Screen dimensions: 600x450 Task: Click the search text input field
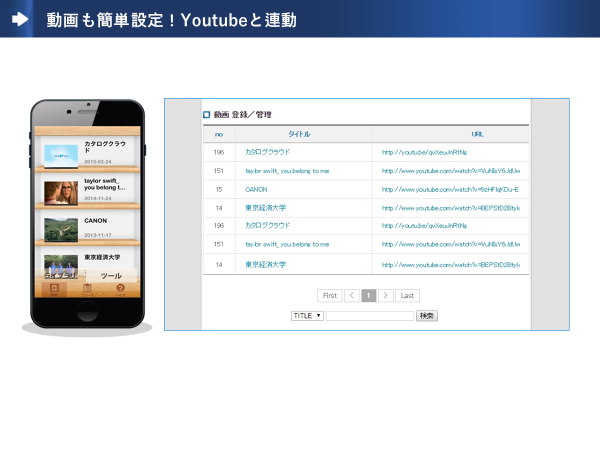click(x=369, y=316)
